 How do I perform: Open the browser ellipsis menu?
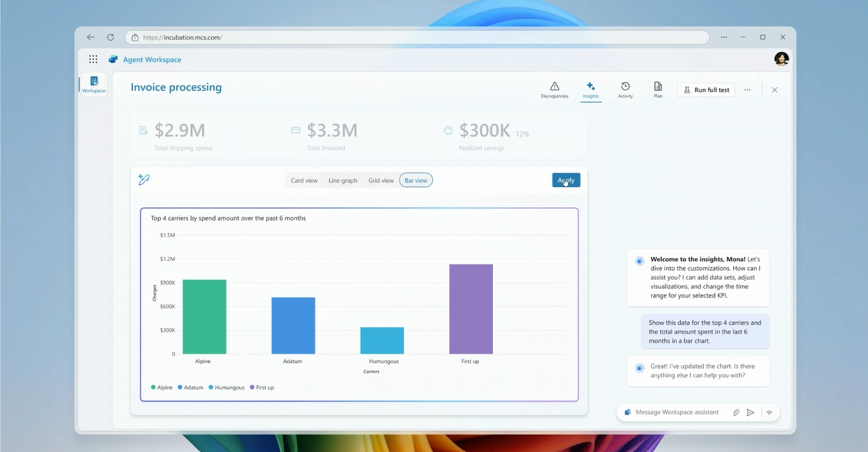(x=724, y=37)
